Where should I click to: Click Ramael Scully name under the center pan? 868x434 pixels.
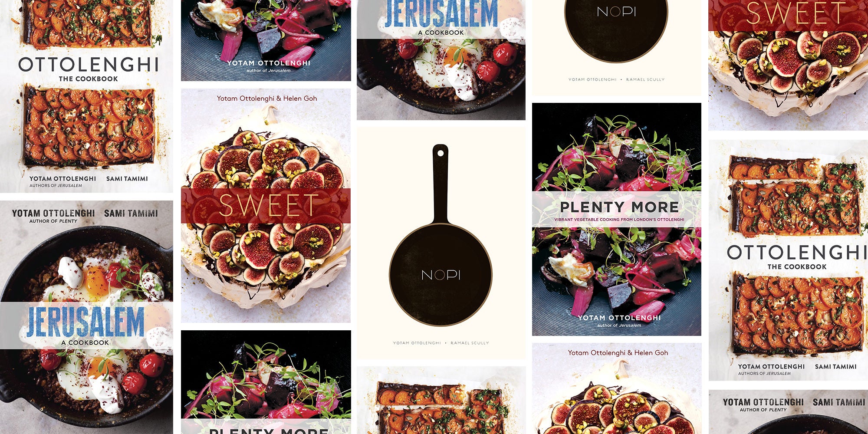click(x=470, y=343)
